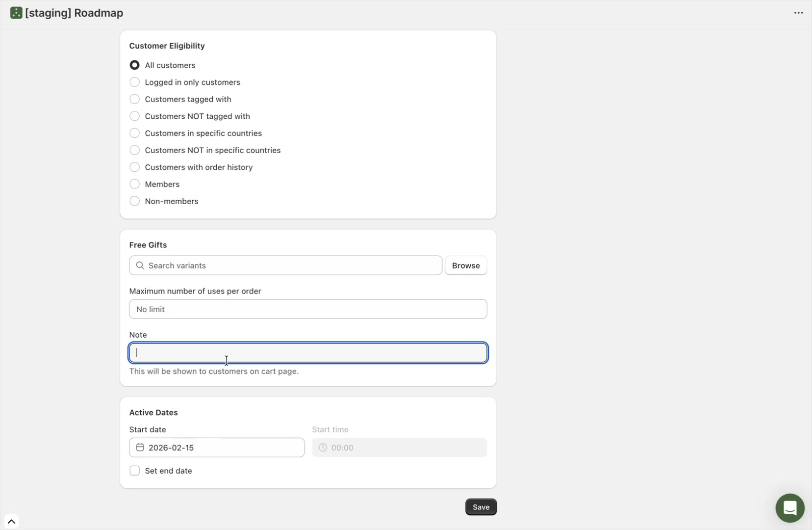Choose Customers in specific countries eligibility
This screenshot has width=812, height=530.
pos(135,133)
